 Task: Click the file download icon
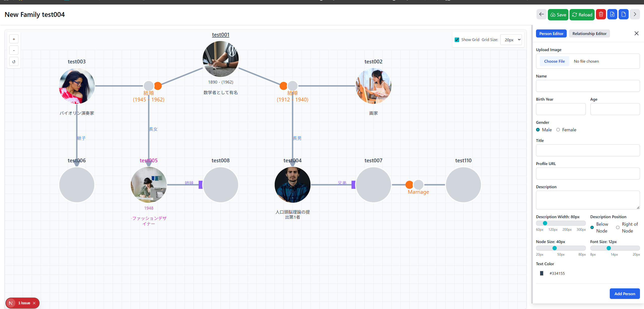[612, 15]
